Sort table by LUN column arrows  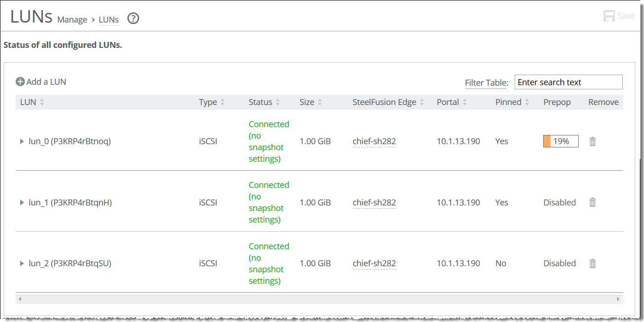42,102
